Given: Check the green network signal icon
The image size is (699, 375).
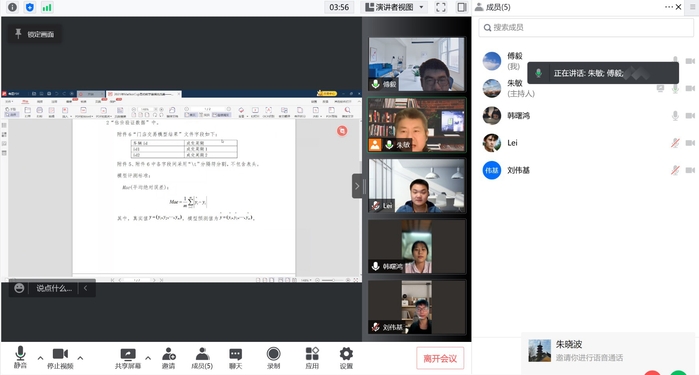Looking at the screenshot, I should point(47,7).
